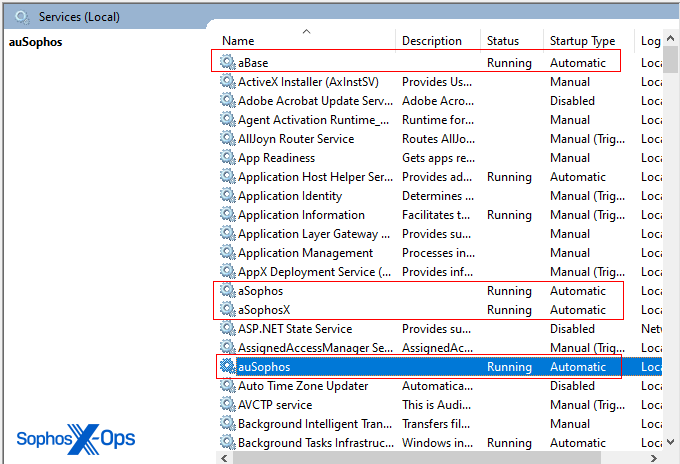This screenshot has height=464, width=680.
Task: Click 'Windows in...' description of Background Tasks
Action: 437,443
